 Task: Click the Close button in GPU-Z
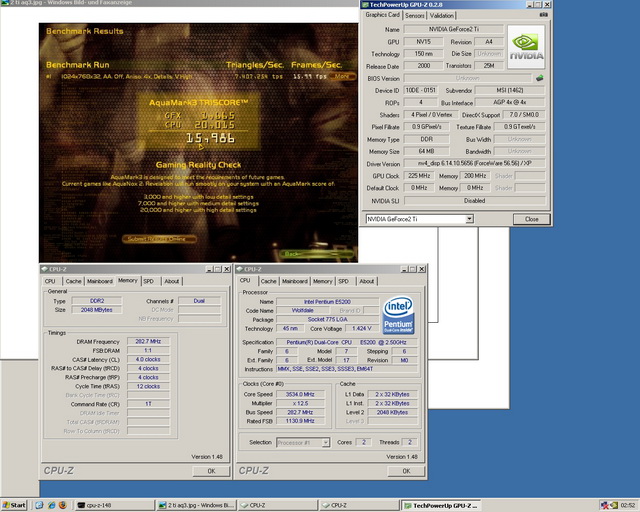pyautogui.click(x=531, y=219)
